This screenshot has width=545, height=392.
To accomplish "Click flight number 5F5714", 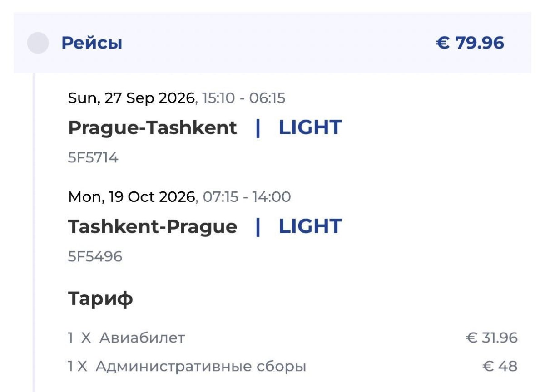I will pos(93,158).
